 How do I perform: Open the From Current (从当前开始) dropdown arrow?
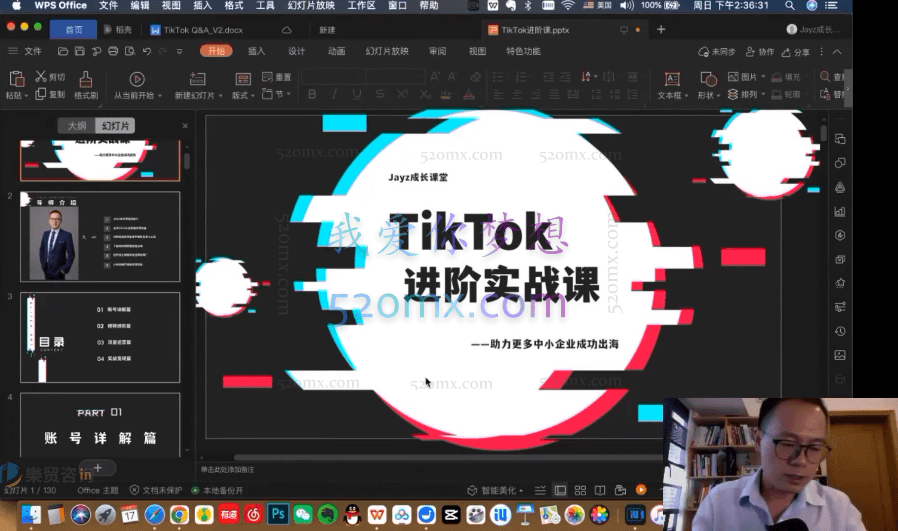point(160,96)
